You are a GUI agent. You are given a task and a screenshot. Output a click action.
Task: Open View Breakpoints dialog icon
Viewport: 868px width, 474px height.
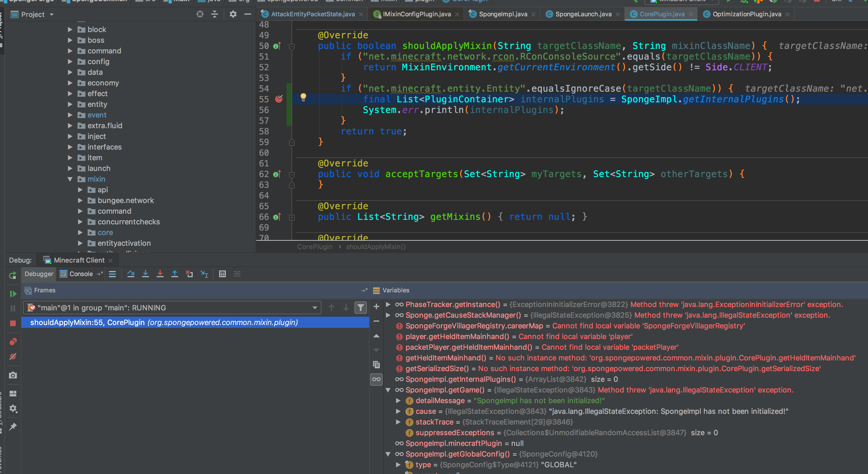click(x=13, y=342)
